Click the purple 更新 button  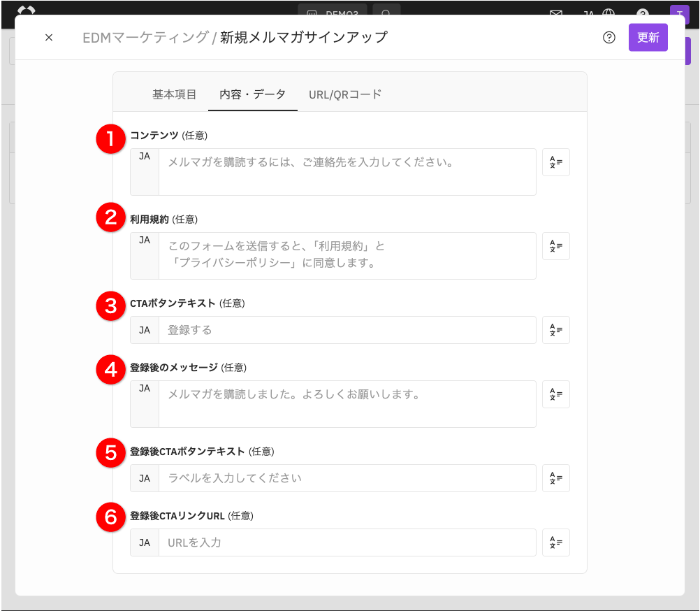click(648, 38)
